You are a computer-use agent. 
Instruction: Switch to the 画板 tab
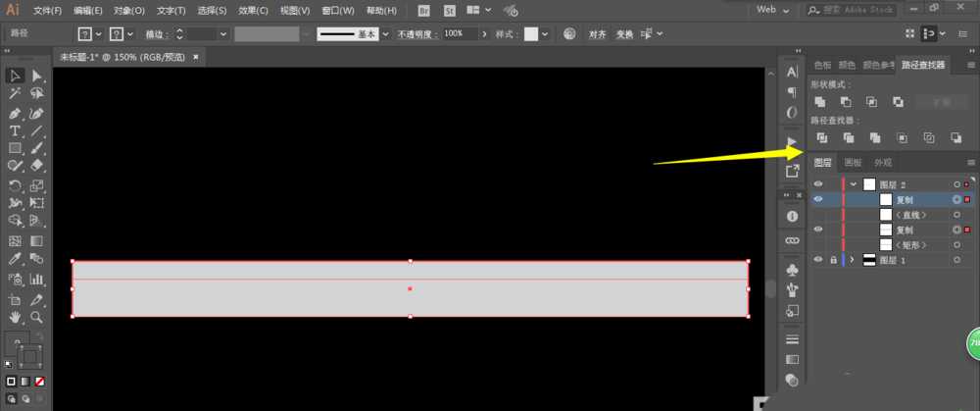click(x=853, y=163)
